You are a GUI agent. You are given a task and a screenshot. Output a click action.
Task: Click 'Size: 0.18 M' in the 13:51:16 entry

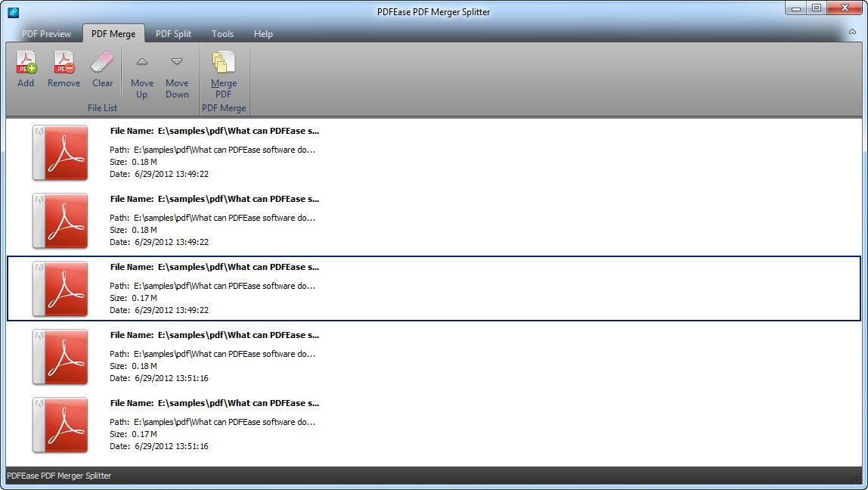pyautogui.click(x=133, y=366)
